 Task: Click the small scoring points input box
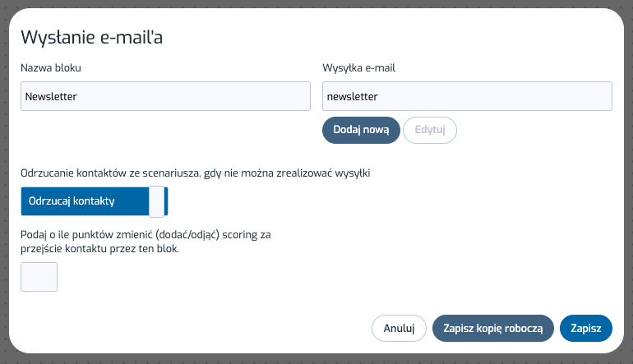coord(39,277)
